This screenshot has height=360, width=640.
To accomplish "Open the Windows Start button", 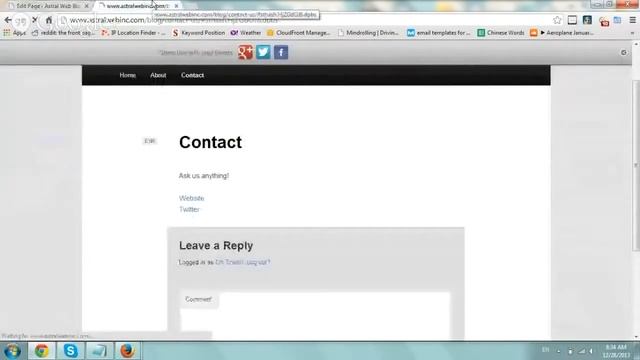I will point(12,351).
